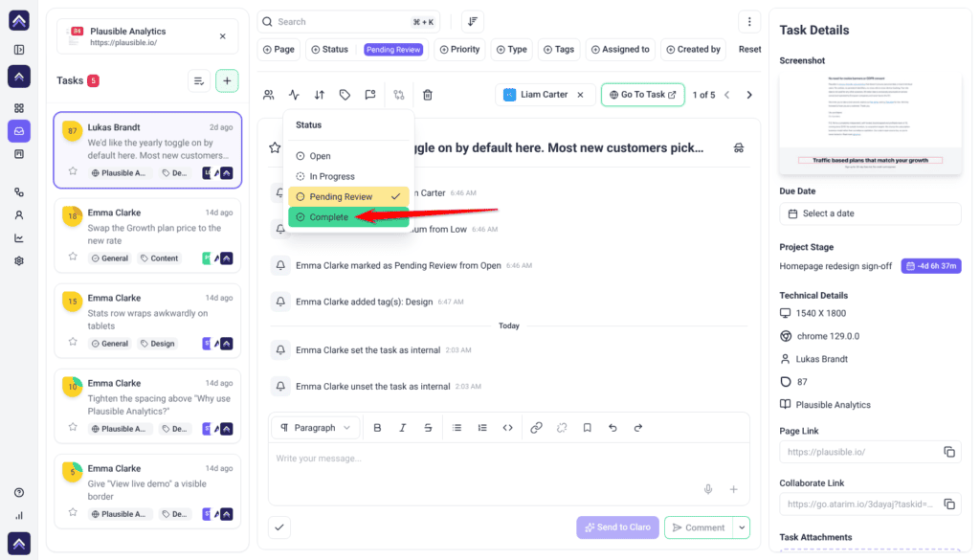Open the three-dot more options menu
This screenshot has width=980, height=560.
pyautogui.click(x=749, y=22)
